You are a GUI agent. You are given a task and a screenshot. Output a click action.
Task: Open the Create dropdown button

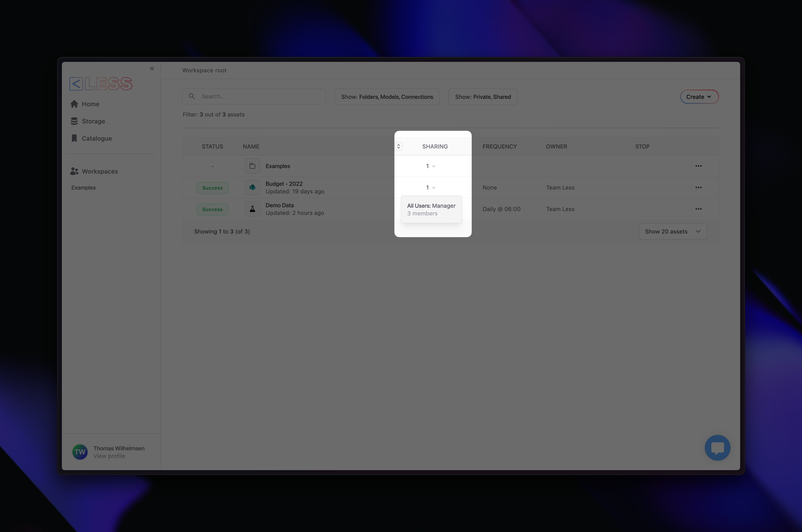point(699,97)
